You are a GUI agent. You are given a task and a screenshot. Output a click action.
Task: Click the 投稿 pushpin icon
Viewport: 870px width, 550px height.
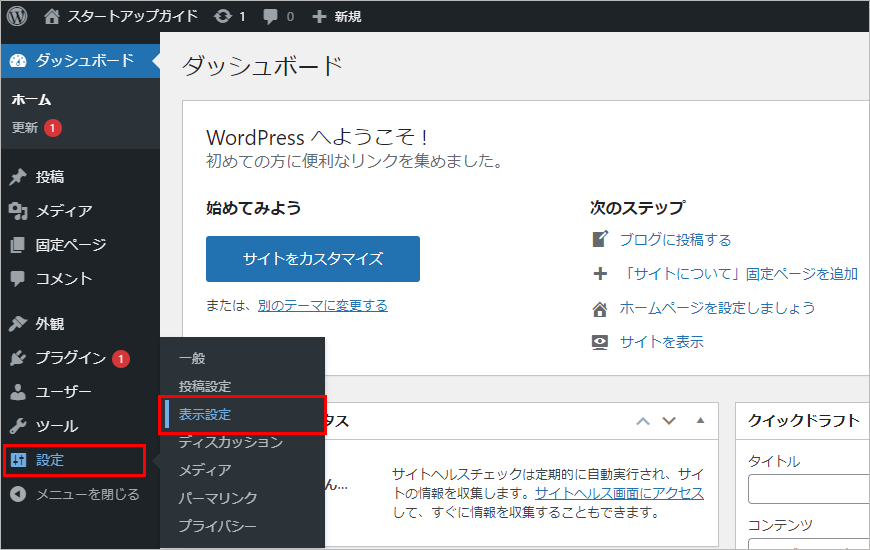point(18,177)
